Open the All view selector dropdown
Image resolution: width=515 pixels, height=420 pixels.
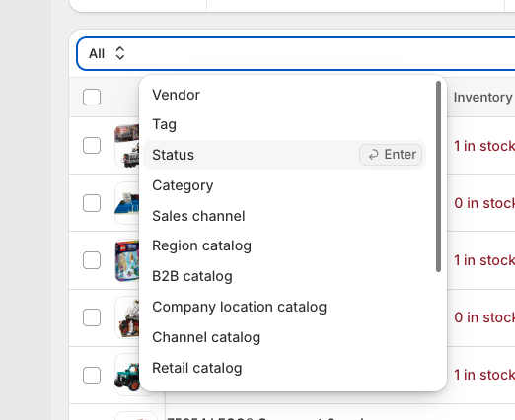point(107,53)
